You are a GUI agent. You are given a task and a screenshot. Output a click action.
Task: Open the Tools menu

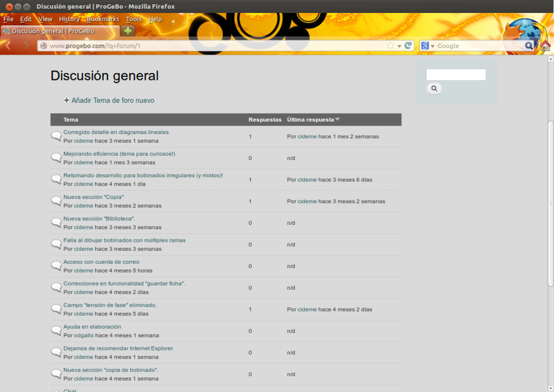[x=134, y=19]
